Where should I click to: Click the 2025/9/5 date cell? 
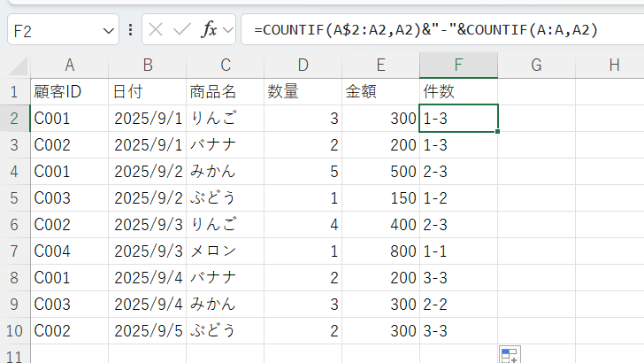(x=148, y=331)
